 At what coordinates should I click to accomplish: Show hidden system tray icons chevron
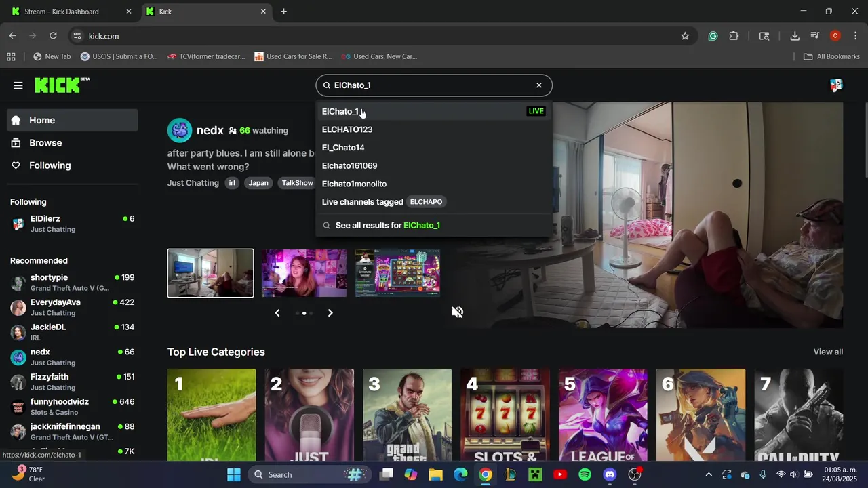[709, 474]
